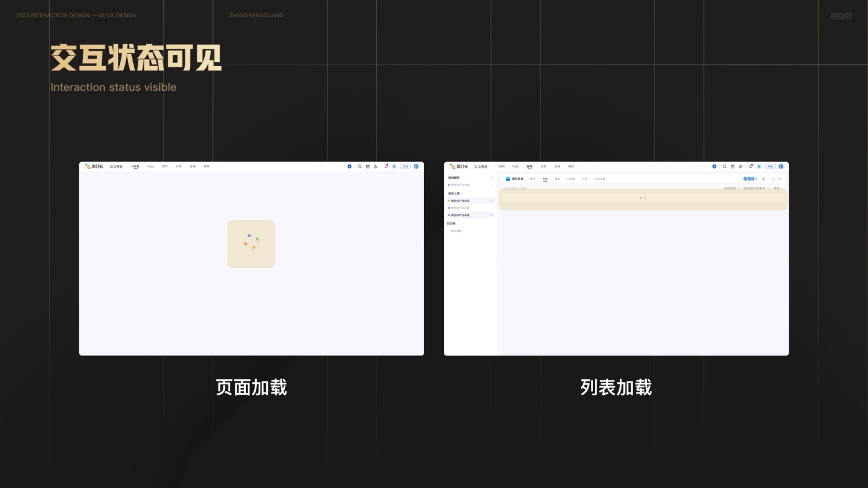Open the notification bell with red badge
This screenshot has height=488, width=868.
pyautogui.click(x=751, y=166)
